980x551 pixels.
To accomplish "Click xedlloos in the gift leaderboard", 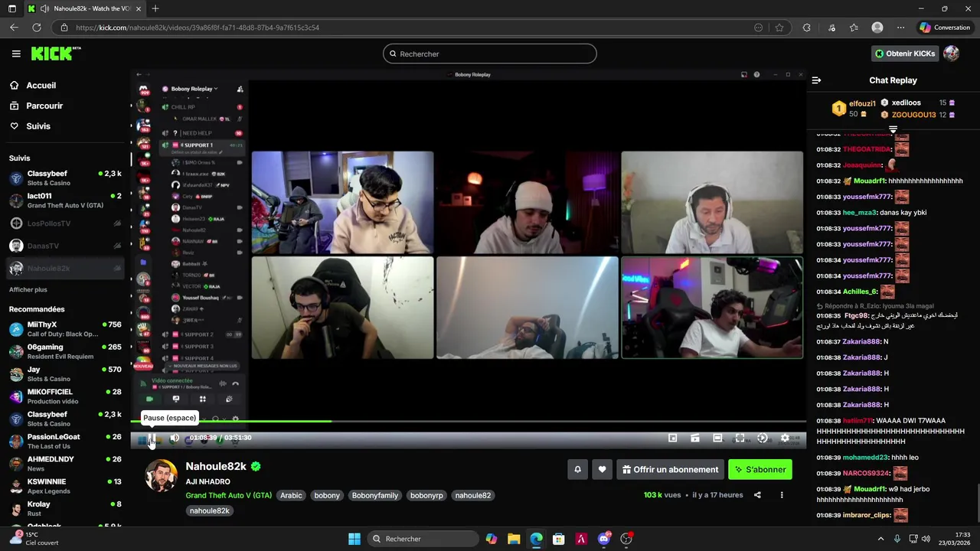I will [x=906, y=103].
